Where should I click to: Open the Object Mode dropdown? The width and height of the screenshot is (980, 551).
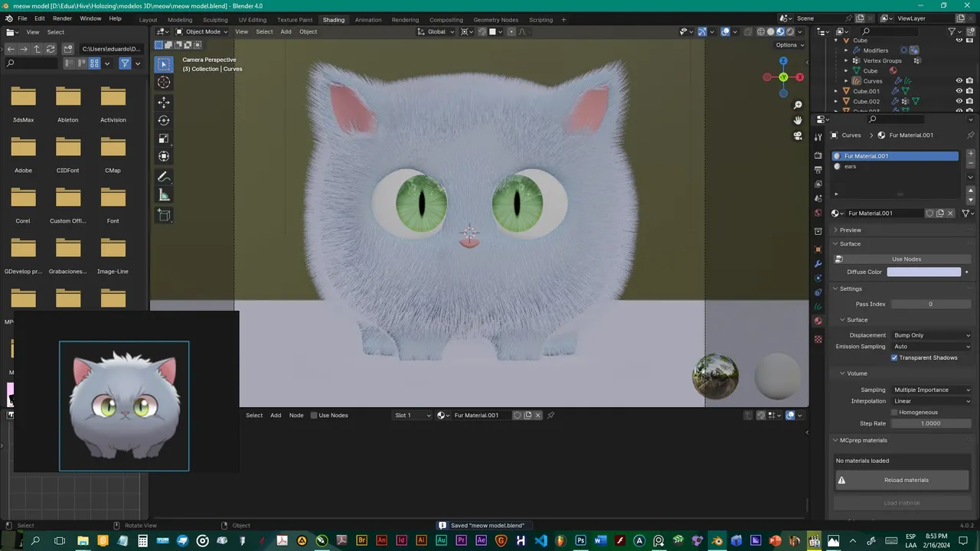pos(201,31)
